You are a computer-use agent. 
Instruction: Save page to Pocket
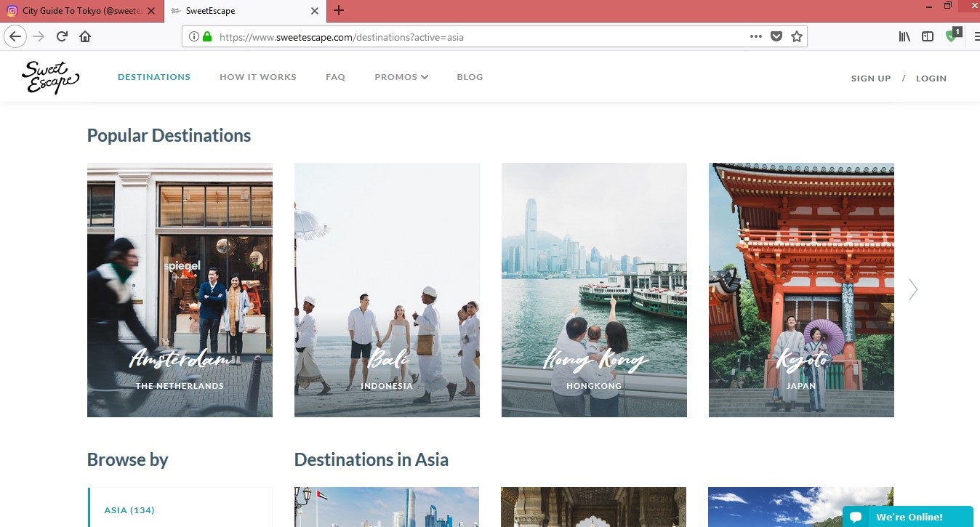(776, 36)
